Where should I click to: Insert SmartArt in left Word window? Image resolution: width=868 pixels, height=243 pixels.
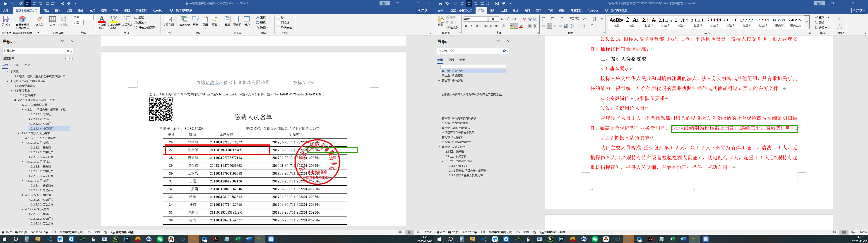184,21
